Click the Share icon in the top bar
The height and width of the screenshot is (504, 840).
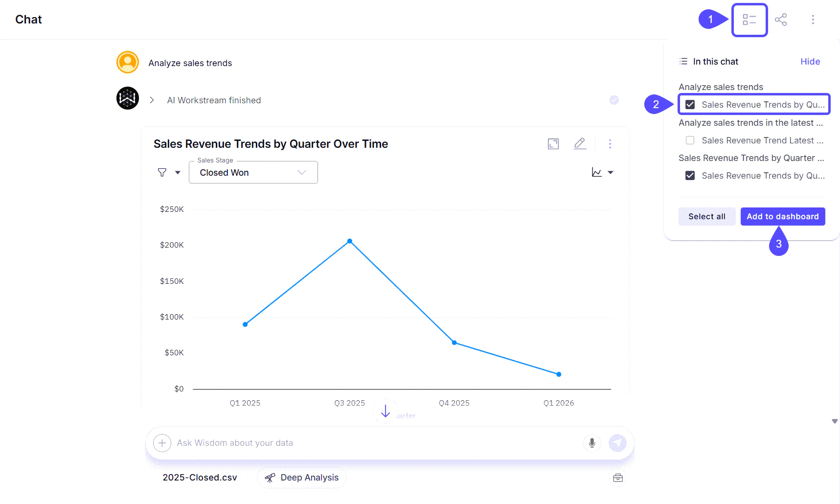781,19
